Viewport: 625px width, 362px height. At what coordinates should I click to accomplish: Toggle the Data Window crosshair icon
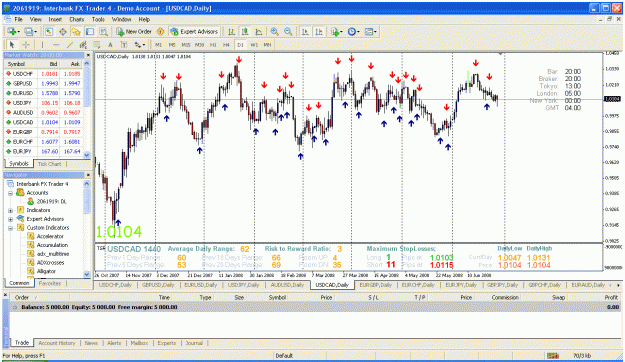point(63,31)
